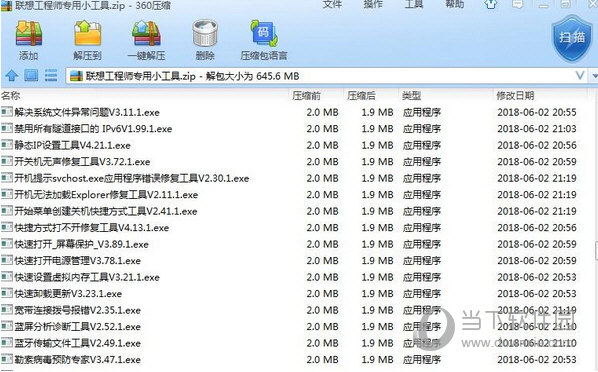Switch to the list view icon
The height and width of the screenshot is (372, 598).
(x=51, y=76)
